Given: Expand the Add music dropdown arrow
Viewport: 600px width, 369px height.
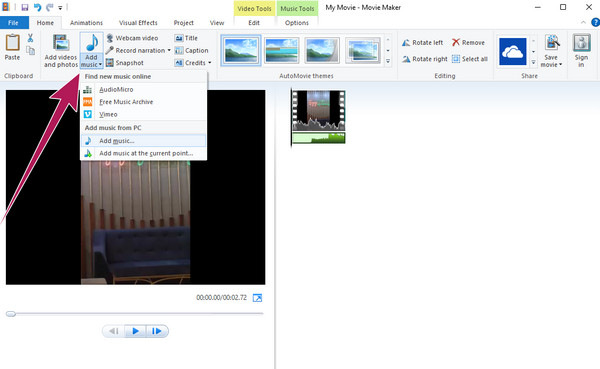Looking at the screenshot, I should coord(100,65).
